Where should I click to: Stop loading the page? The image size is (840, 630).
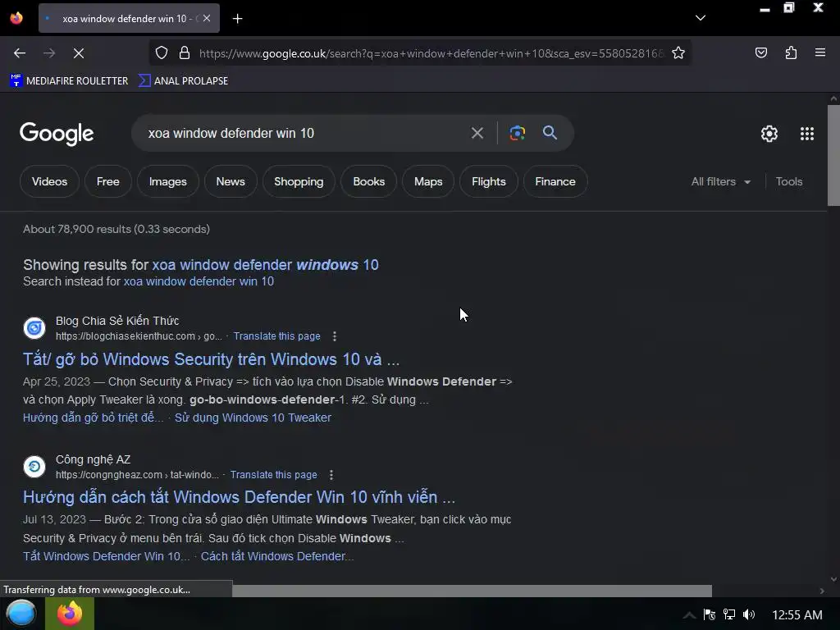[x=78, y=53]
